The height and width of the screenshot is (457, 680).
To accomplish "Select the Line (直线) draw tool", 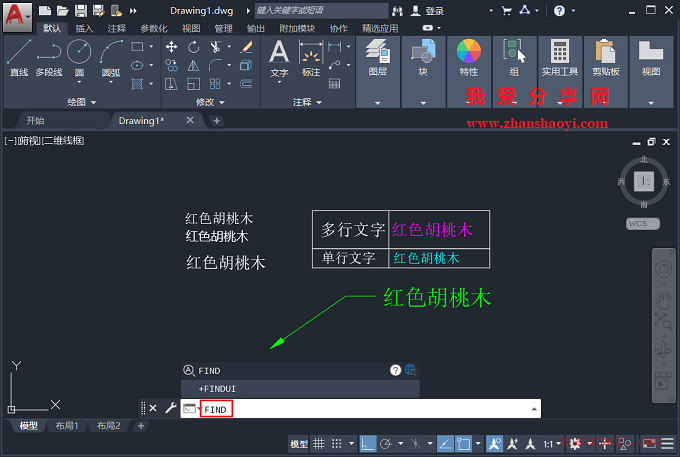I will pos(19,58).
